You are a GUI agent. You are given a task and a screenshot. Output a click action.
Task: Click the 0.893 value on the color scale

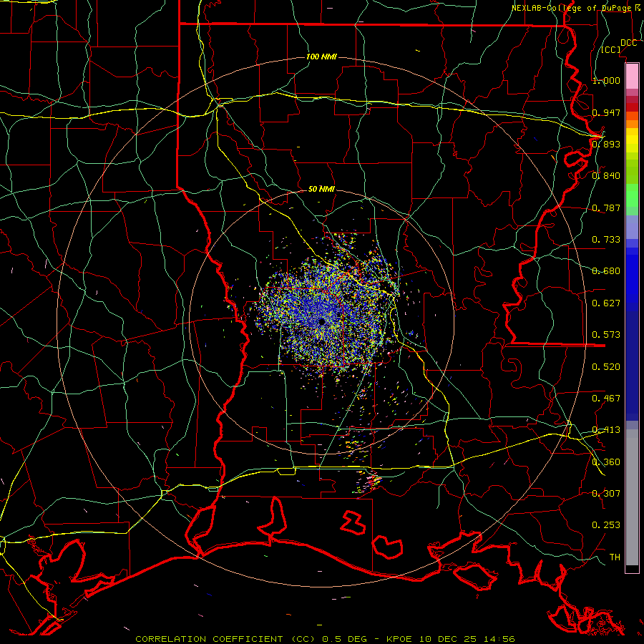[x=606, y=144]
